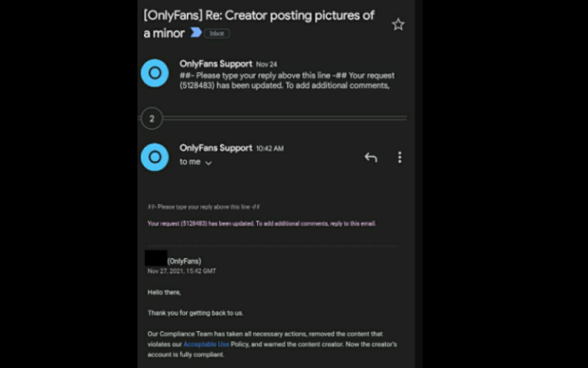Image resolution: width=588 pixels, height=368 pixels.
Task: Tap the avatar of the 10:42 AM message
Action: 155,157
